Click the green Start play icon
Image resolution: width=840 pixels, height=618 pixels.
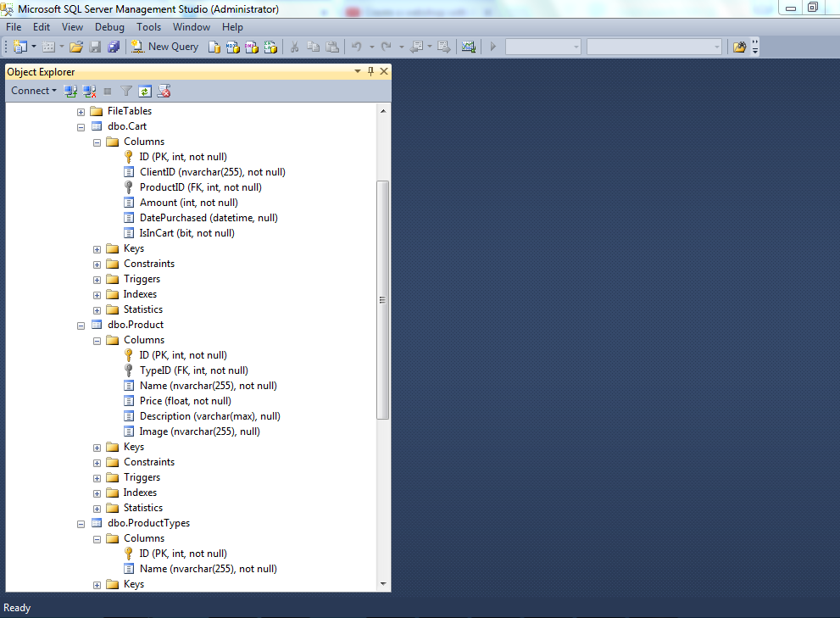(492, 47)
